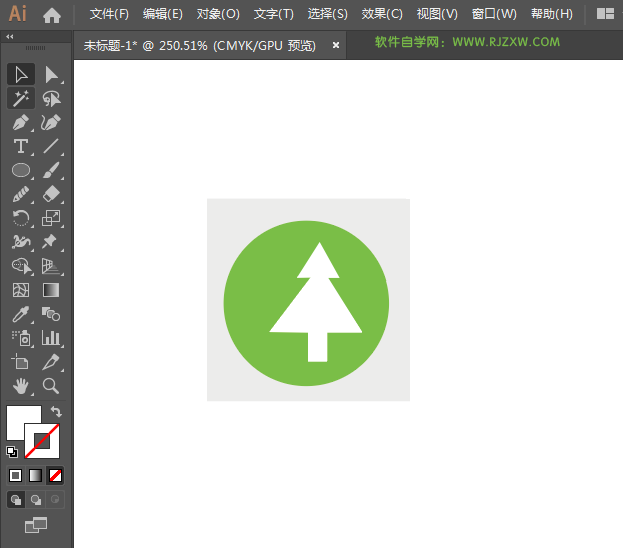Select the Lasso tool
The height and width of the screenshot is (548, 623).
[51, 98]
